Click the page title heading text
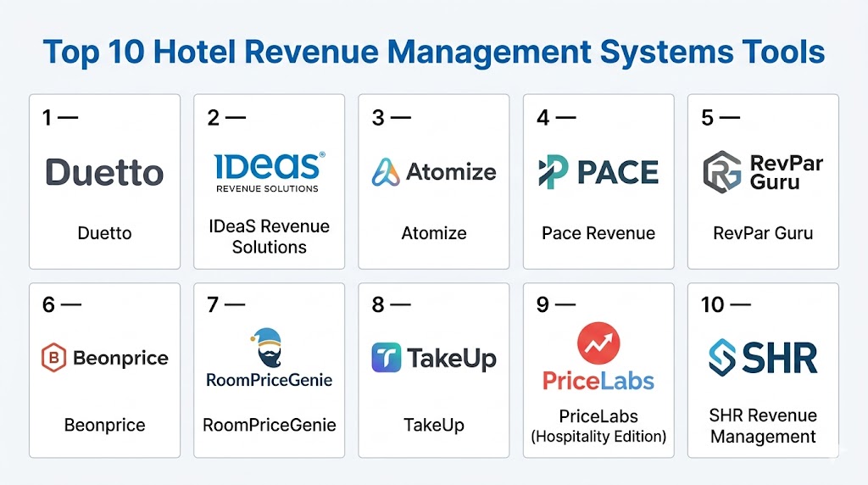Viewport: 868px width, 485px height. pyautogui.click(x=433, y=53)
